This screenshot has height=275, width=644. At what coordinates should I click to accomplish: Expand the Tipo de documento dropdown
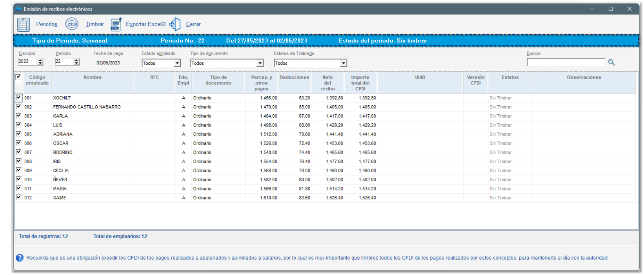pos(260,63)
